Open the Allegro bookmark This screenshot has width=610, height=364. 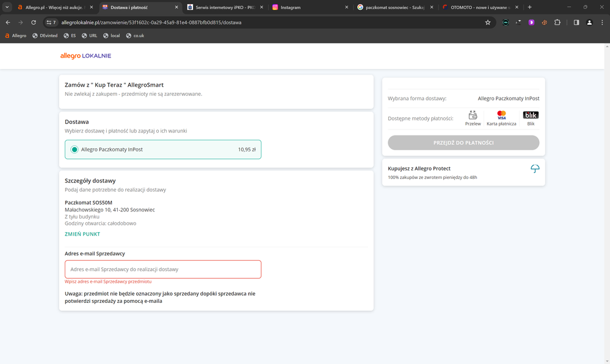(x=15, y=35)
